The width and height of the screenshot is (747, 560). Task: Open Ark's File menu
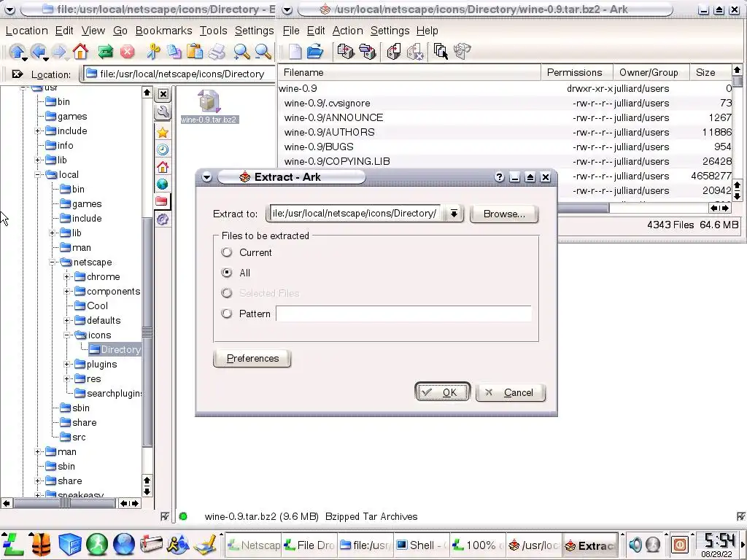tap(290, 31)
